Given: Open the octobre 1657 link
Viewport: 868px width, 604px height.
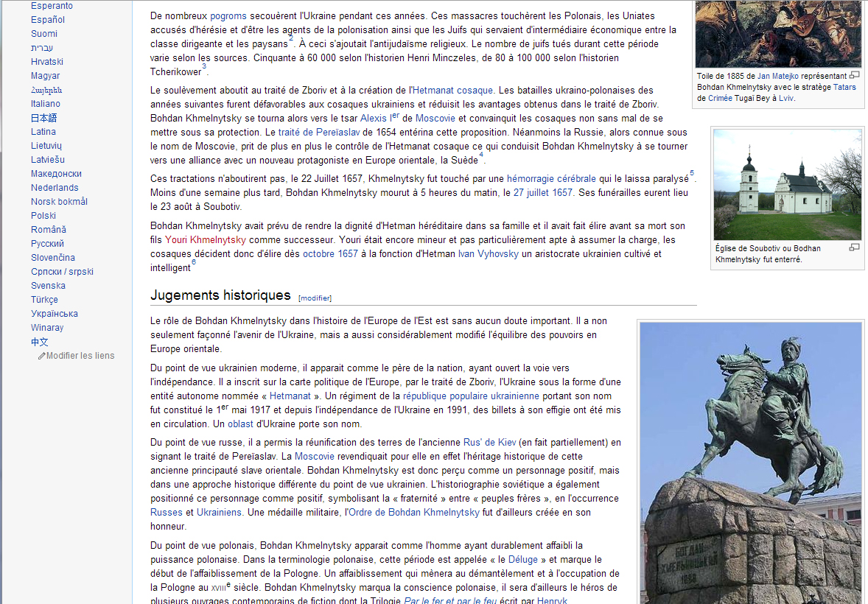Looking at the screenshot, I should pos(330,254).
